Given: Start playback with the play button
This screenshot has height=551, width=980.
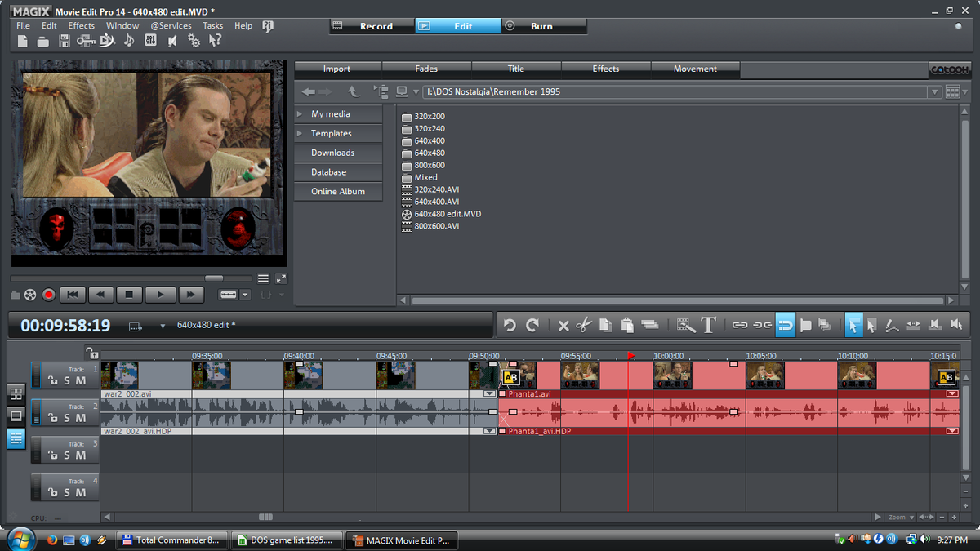Looking at the screenshot, I should [x=160, y=295].
